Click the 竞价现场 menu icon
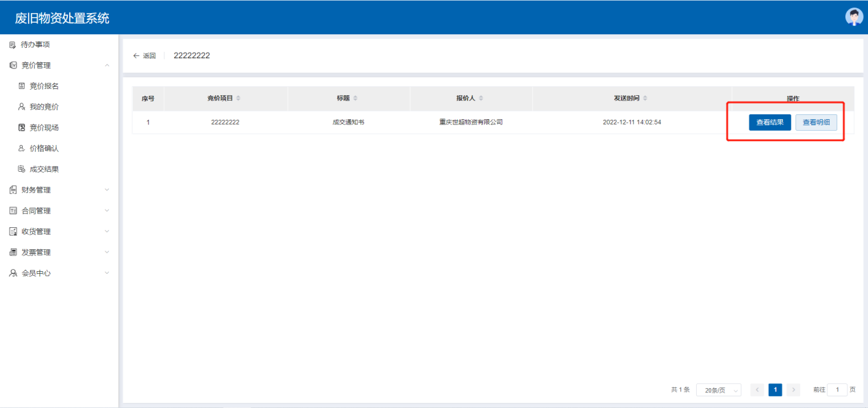This screenshot has width=868, height=408. [21, 127]
